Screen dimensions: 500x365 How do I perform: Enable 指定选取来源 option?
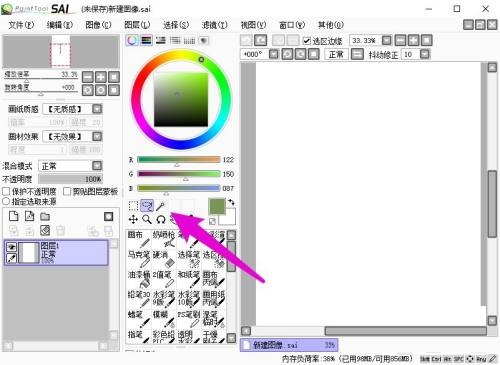[x=6, y=201]
